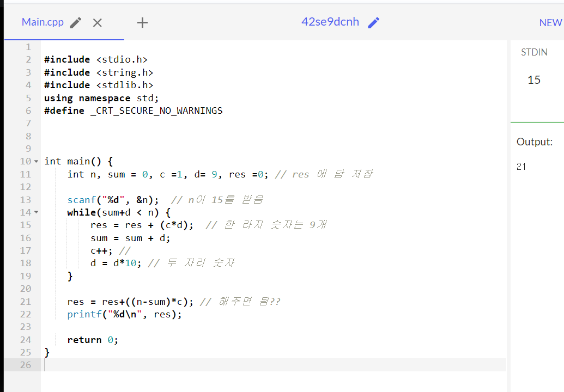The width and height of the screenshot is (564, 392).
Task: Click the '#include <stdlib.h>' line
Action: coord(99,85)
